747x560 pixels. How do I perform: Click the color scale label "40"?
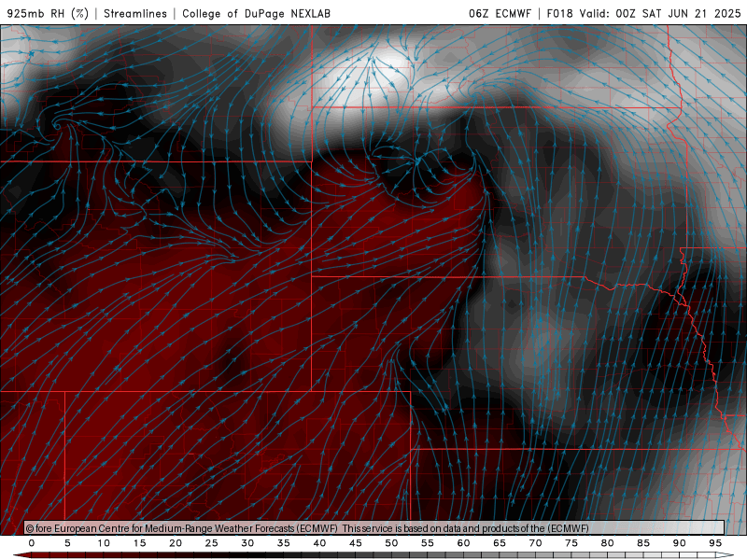(319, 543)
